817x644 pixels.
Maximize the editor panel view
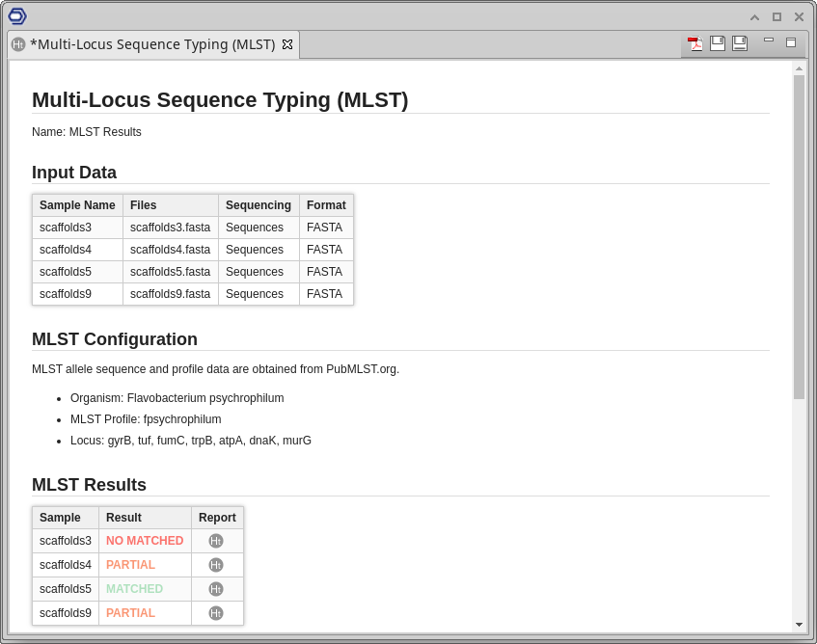(791, 42)
